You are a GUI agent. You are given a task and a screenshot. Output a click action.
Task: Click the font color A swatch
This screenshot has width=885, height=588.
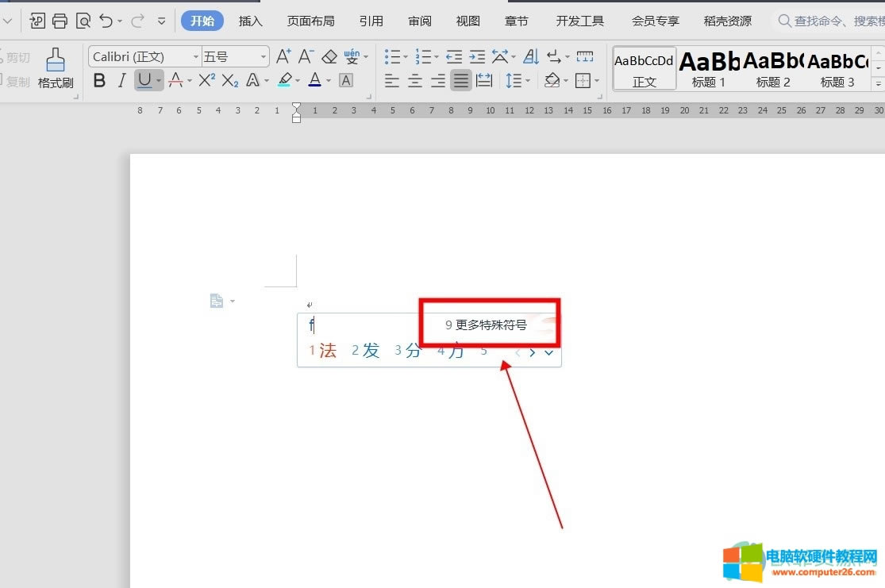click(314, 80)
